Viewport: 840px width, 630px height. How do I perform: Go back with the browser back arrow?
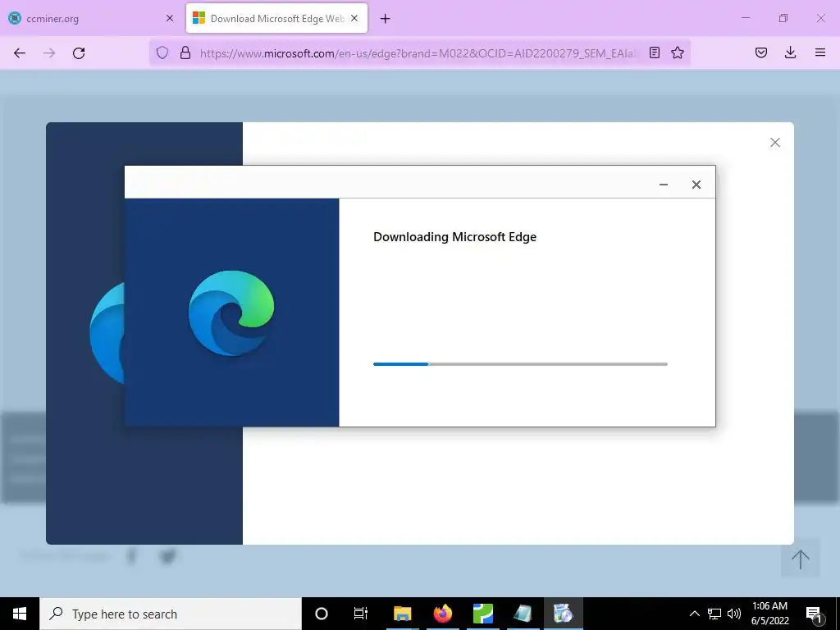pos(20,52)
